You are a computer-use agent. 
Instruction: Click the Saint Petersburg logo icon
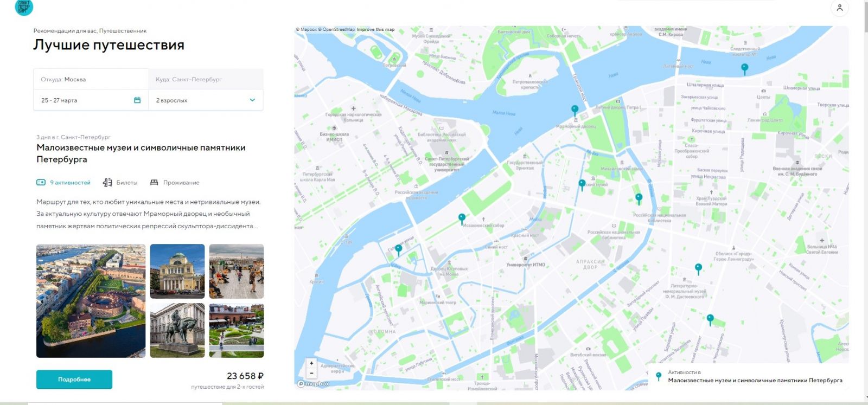pos(24,7)
